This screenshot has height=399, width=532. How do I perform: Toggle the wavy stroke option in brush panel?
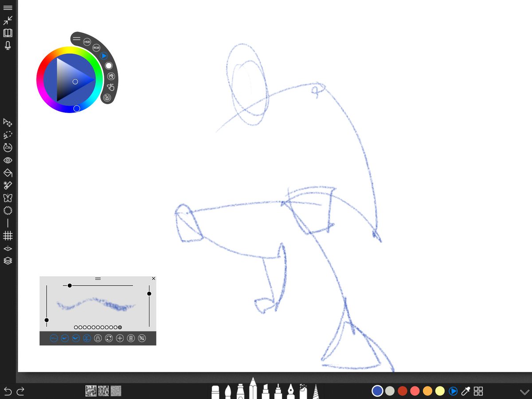tap(54, 338)
